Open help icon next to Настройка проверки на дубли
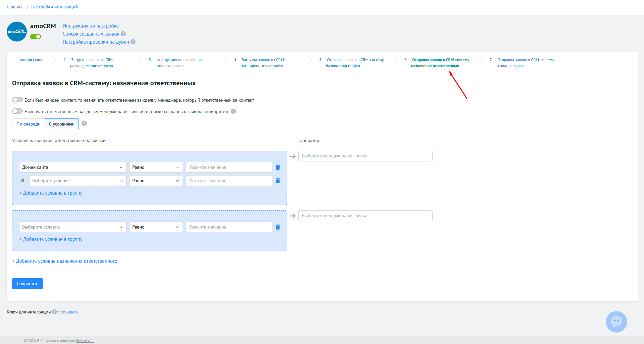Image resolution: width=644 pixels, height=344 pixels. click(x=133, y=42)
